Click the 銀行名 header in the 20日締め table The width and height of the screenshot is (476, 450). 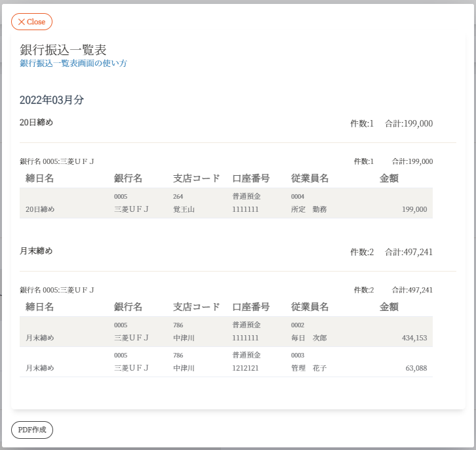[128, 178]
